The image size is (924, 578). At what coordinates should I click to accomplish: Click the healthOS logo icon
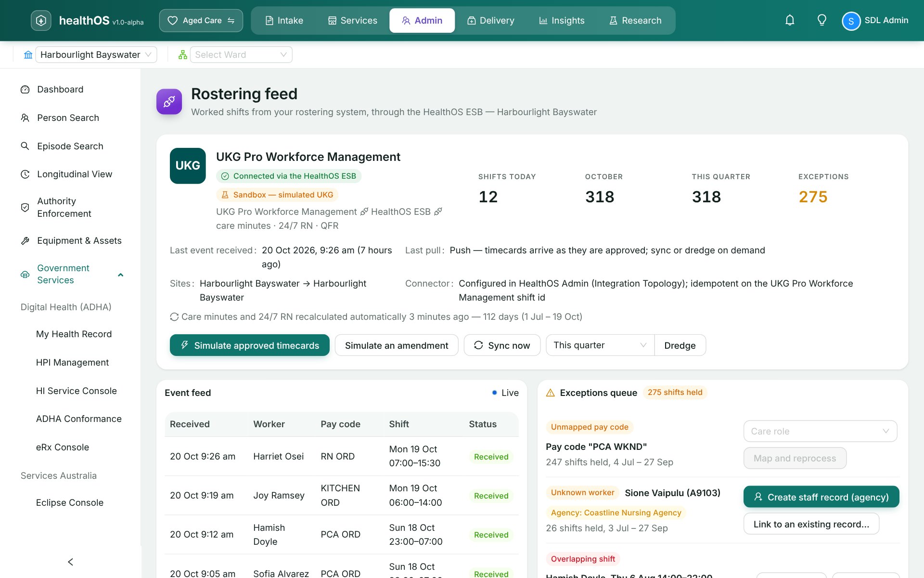coord(41,20)
